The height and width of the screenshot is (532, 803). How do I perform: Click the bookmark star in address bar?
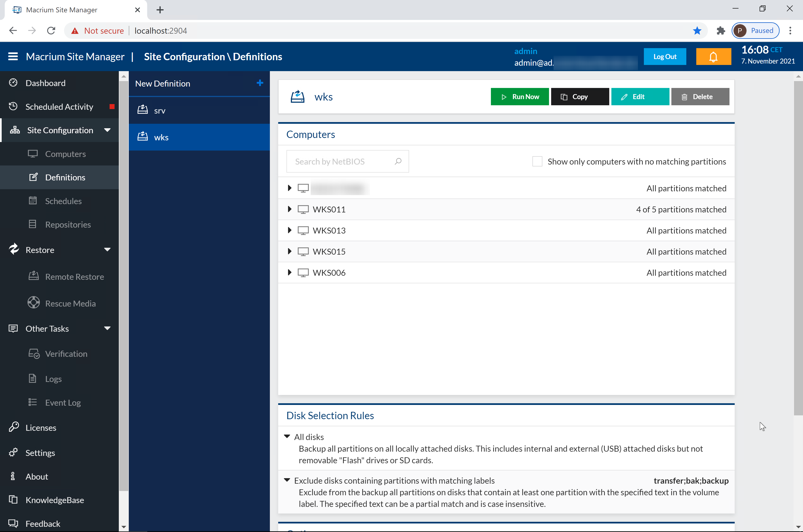click(x=697, y=31)
